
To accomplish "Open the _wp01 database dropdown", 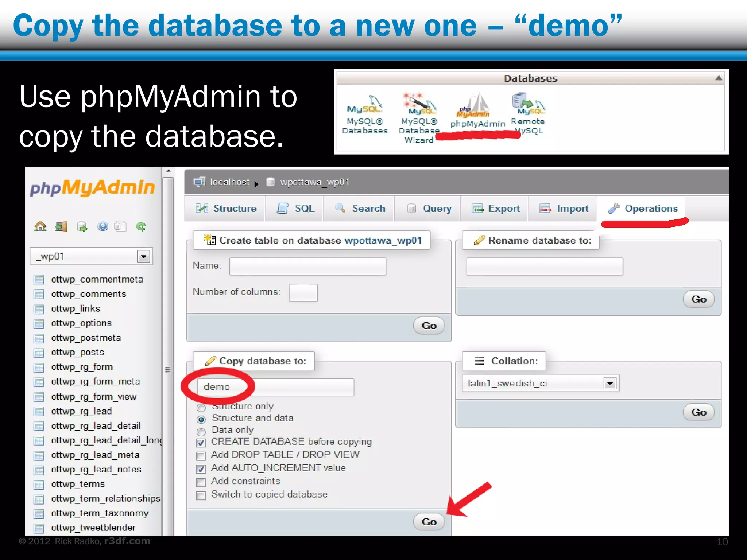I will point(91,256).
